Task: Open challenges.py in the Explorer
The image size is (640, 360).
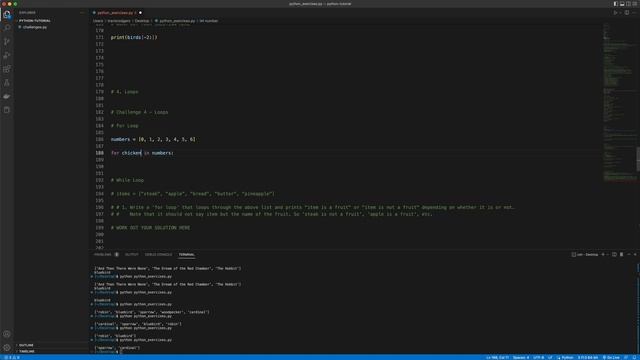Action: 35,27
